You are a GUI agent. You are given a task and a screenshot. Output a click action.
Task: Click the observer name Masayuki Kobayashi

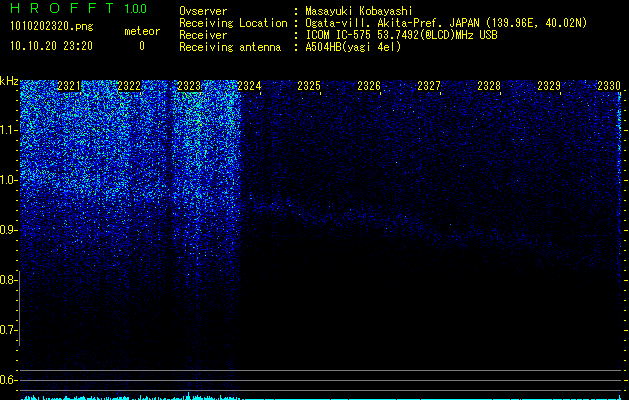tap(359, 11)
